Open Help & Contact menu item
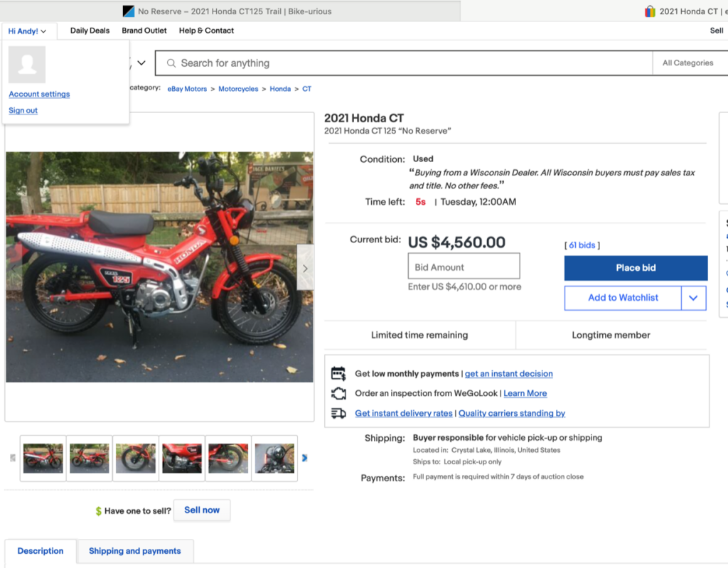Viewport: 728px width, 568px height. click(207, 31)
